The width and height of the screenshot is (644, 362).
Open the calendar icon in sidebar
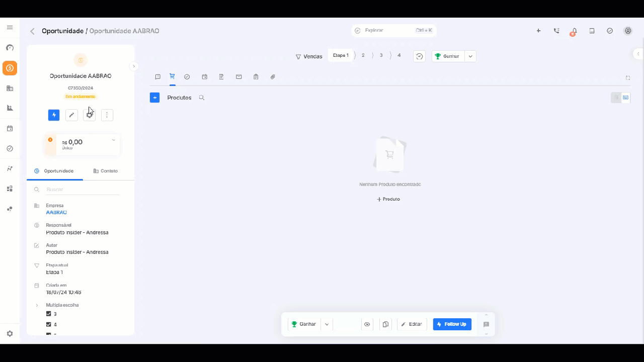[10, 128]
